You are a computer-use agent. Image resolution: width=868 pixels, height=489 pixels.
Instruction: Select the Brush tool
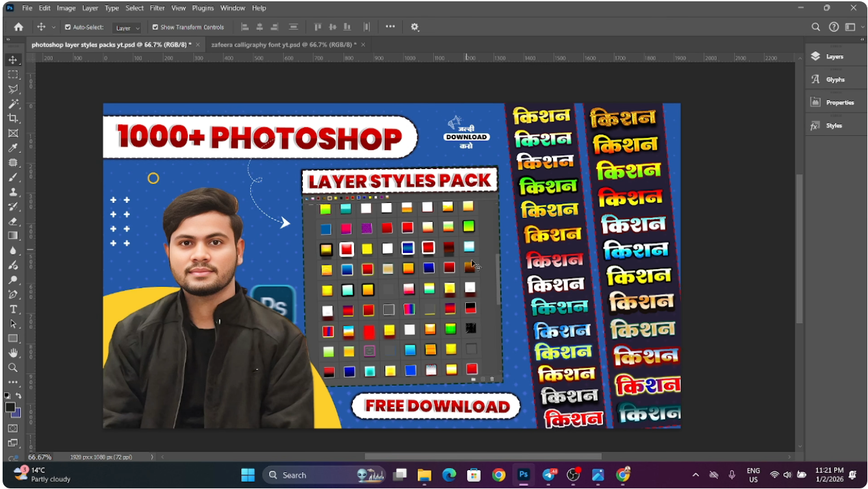pyautogui.click(x=13, y=177)
